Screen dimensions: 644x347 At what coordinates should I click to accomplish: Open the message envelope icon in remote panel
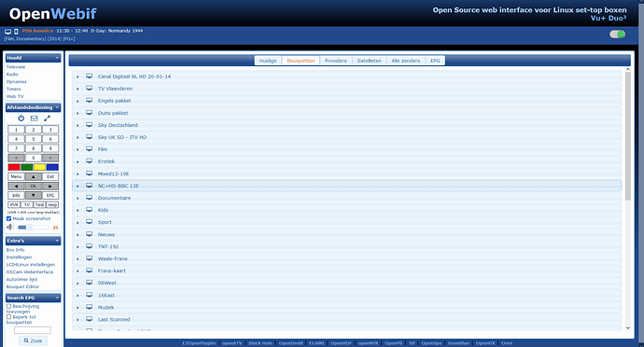coord(35,118)
